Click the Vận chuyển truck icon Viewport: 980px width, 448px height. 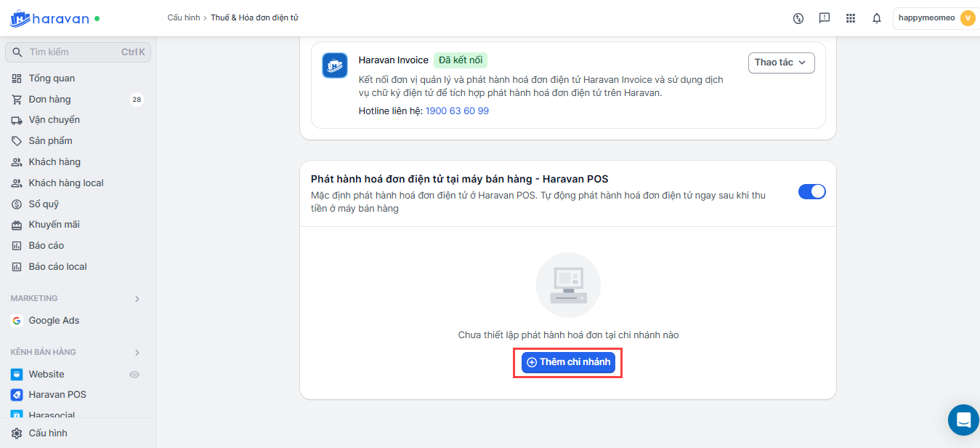[x=17, y=120]
